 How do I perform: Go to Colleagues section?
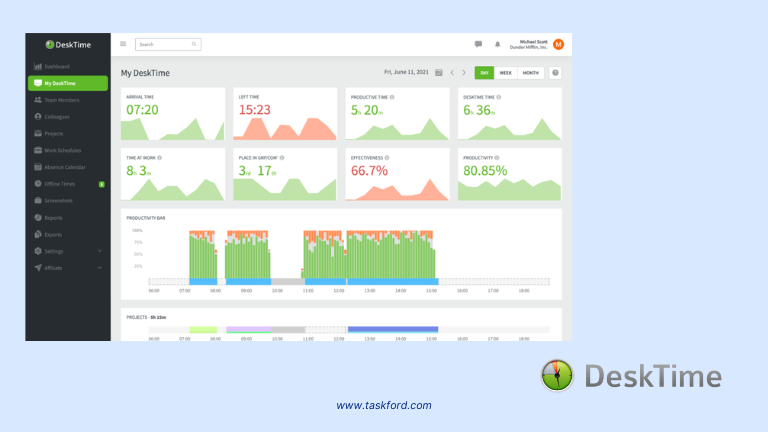[x=68, y=117]
